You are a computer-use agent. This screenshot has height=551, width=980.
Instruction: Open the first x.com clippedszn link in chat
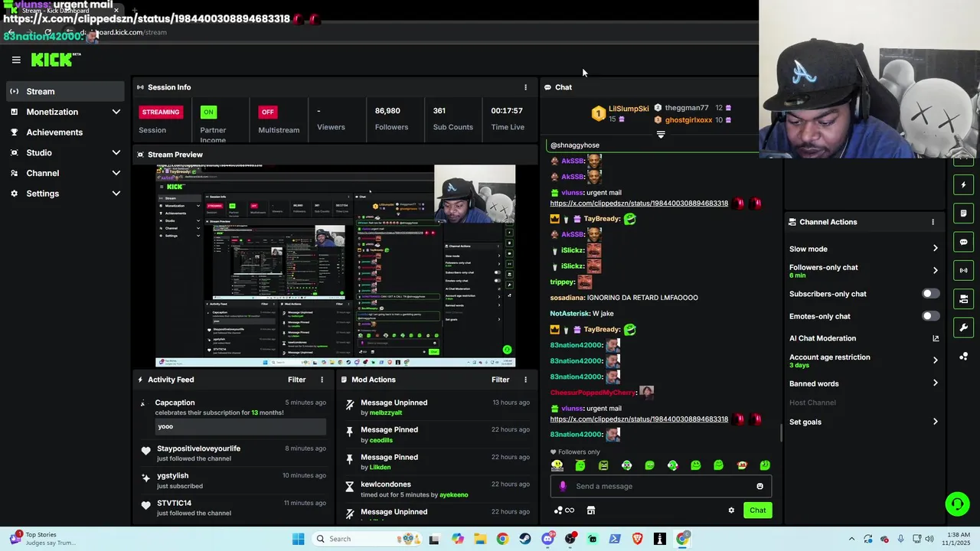pyautogui.click(x=639, y=204)
